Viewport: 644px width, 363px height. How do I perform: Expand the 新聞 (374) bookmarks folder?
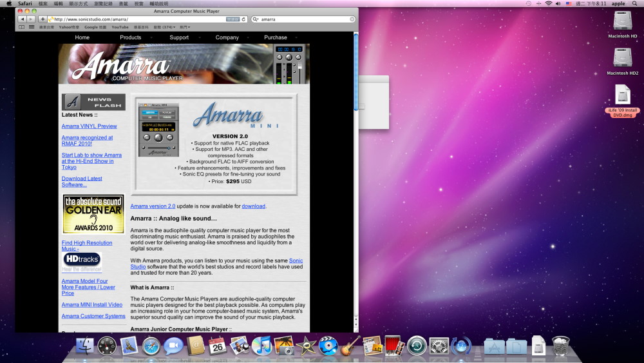tap(164, 27)
